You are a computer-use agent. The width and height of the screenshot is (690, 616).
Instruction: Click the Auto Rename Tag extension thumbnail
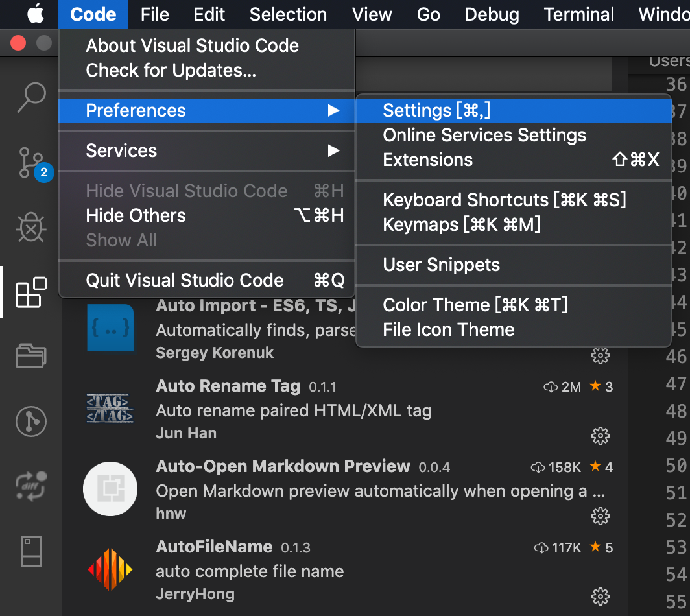110,409
